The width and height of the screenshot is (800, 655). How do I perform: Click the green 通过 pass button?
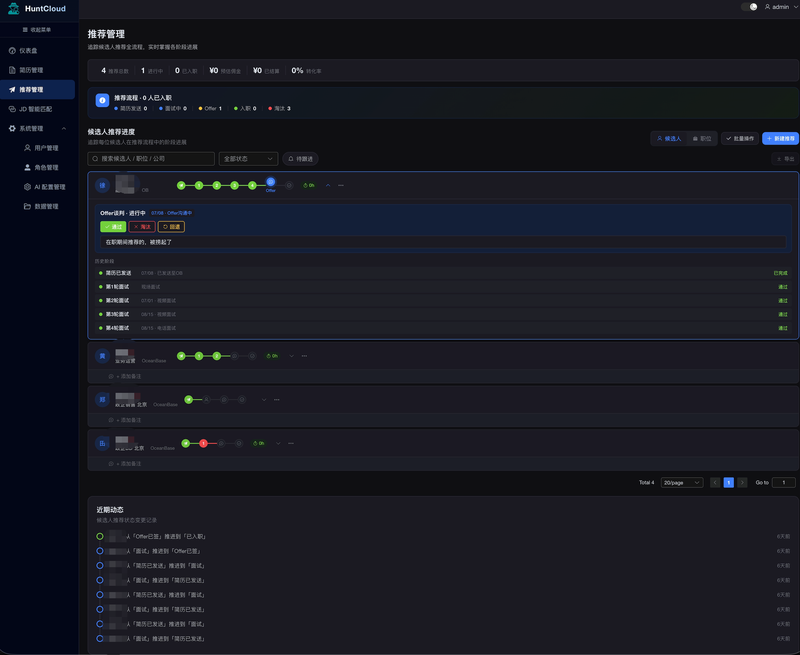(x=113, y=226)
